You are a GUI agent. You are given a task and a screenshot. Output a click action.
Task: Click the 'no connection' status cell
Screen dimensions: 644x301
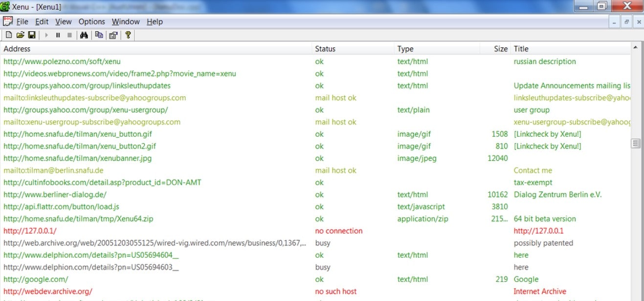tap(339, 231)
